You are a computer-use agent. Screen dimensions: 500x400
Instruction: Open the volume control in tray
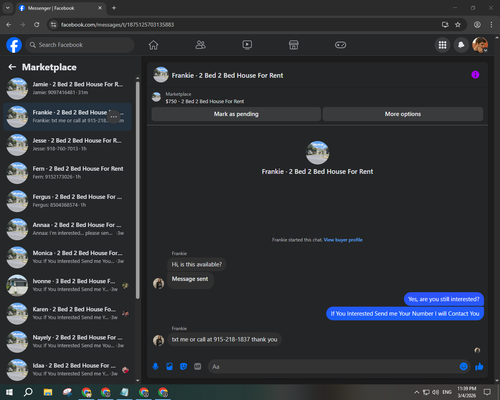pos(435,392)
